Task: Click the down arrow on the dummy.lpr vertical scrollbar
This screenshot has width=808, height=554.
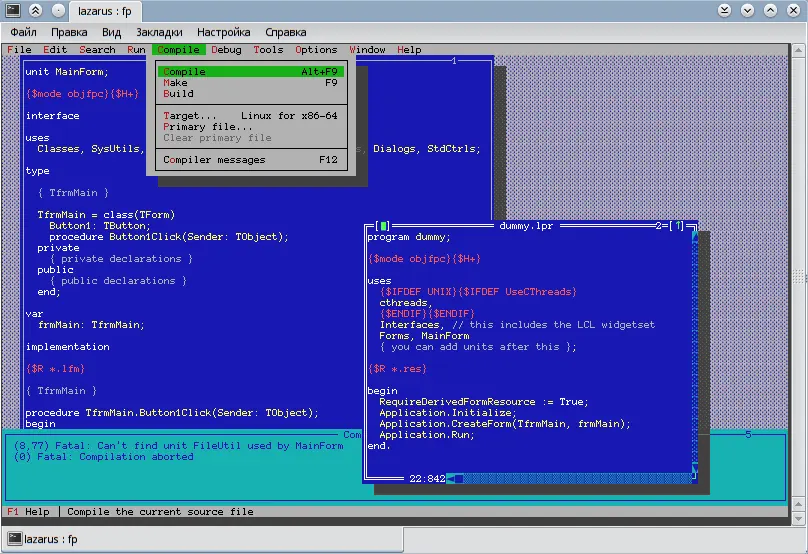Action: click(x=695, y=468)
